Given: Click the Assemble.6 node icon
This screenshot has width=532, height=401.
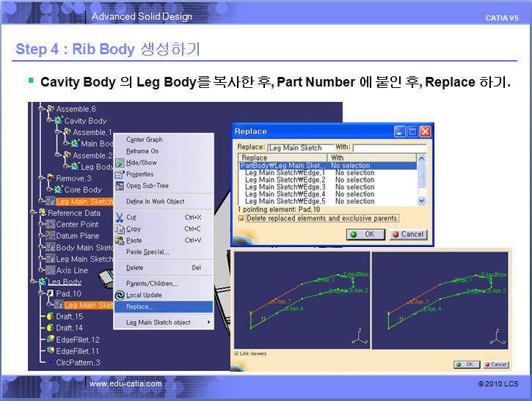Looking at the screenshot, I should point(50,109).
